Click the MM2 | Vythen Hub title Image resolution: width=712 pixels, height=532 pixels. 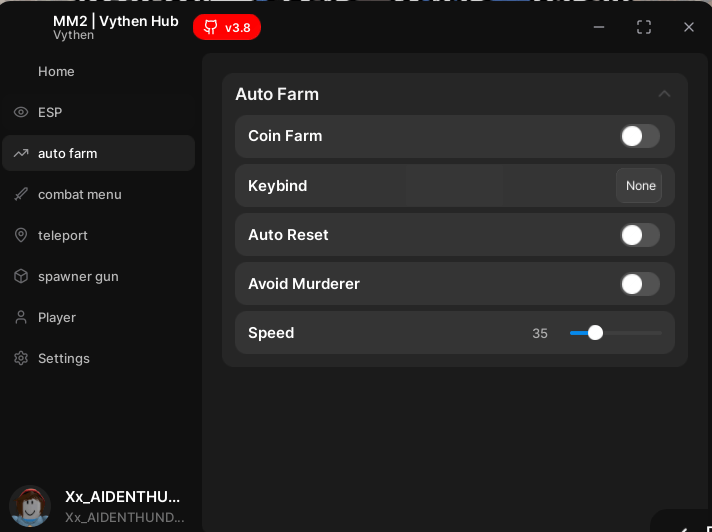click(116, 21)
